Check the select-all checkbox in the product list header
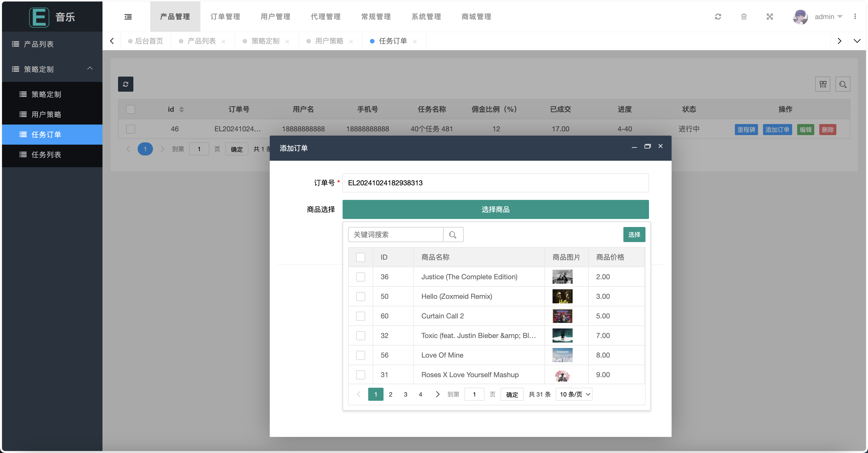Image resolution: width=868 pixels, height=453 pixels. (x=361, y=257)
